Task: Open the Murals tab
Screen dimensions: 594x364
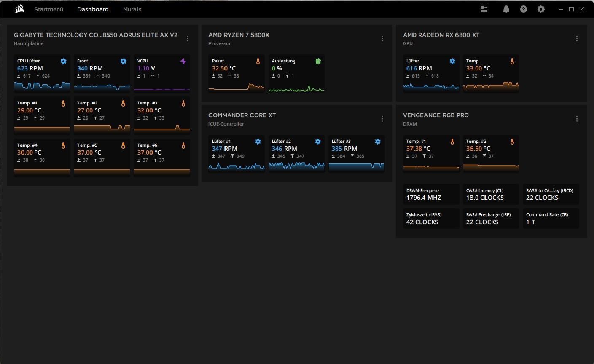Action: (x=132, y=9)
